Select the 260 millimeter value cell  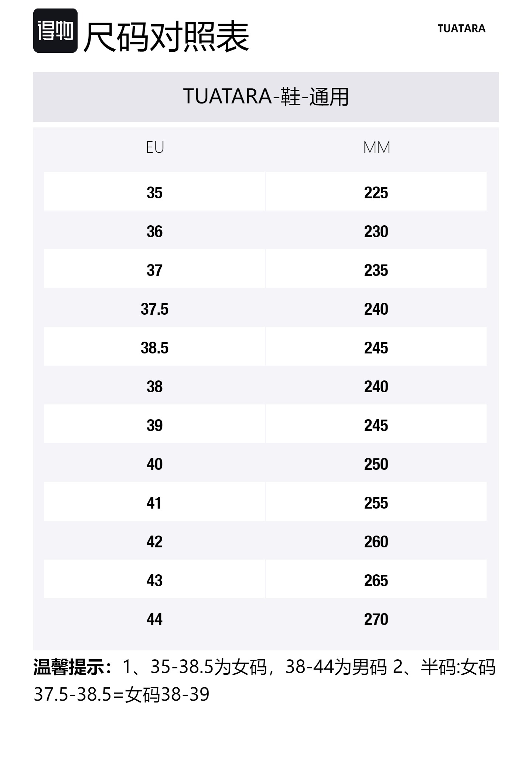pos(376,542)
